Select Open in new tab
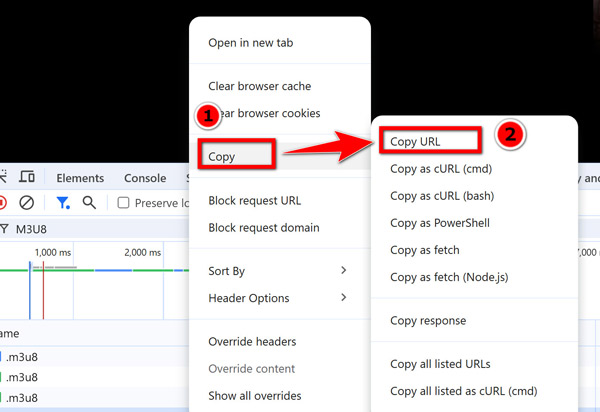This screenshot has width=600, height=412. pyautogui.click(x=250, y=43)
